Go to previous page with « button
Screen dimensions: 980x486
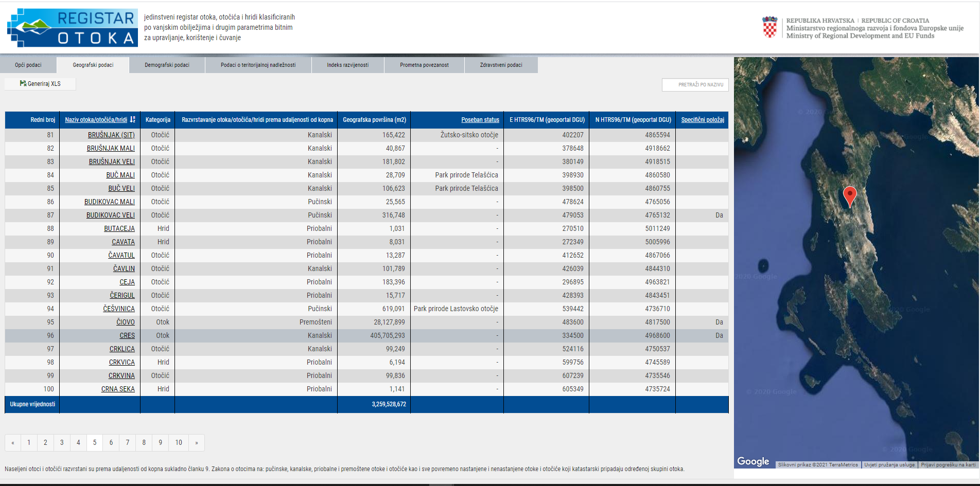coord(13,443)
